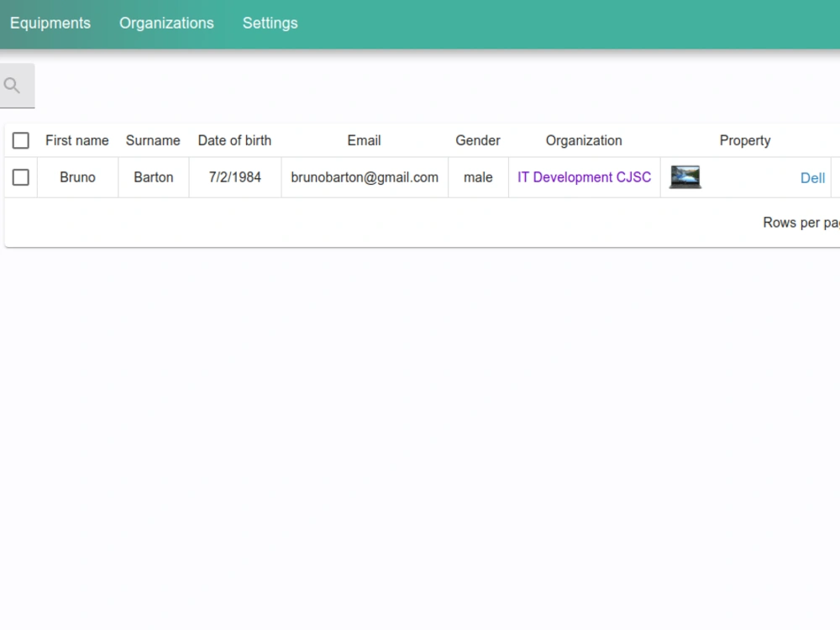This screenshot has width=840, height=630.
Task: Select the male gender cell
Action: coord(479,177)
